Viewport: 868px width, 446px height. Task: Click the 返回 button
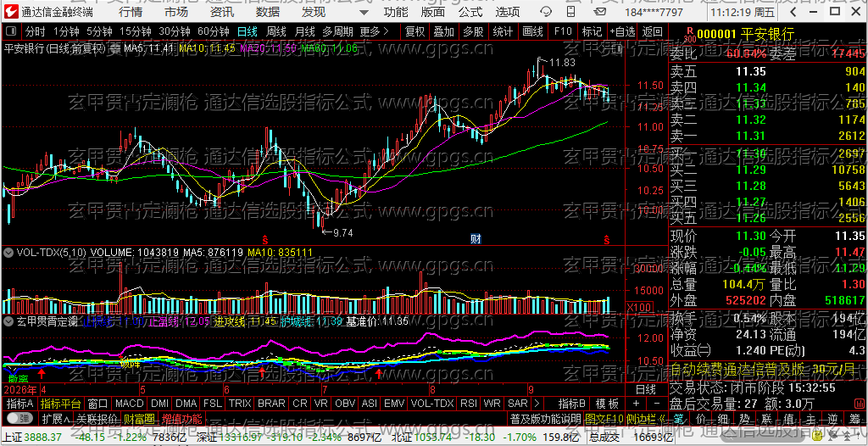[653, 31]
